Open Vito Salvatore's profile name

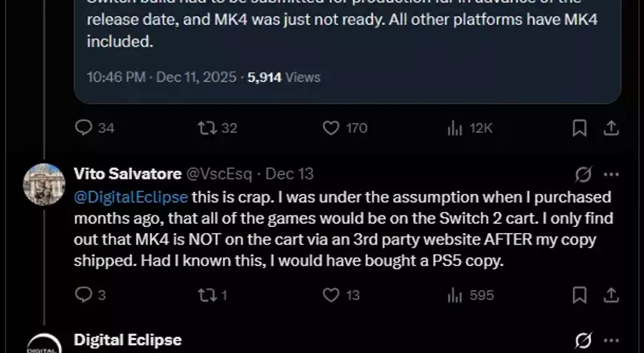coord(127,174)
